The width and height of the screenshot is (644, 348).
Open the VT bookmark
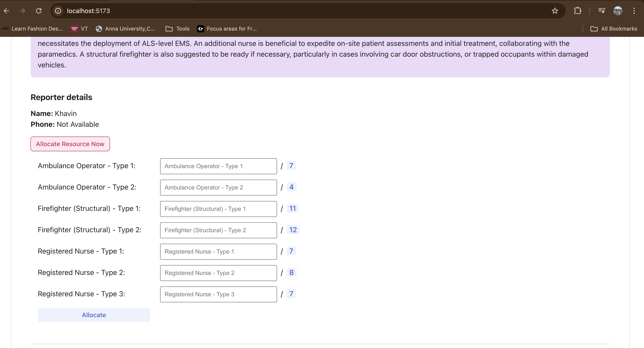(x=80, y=29)
